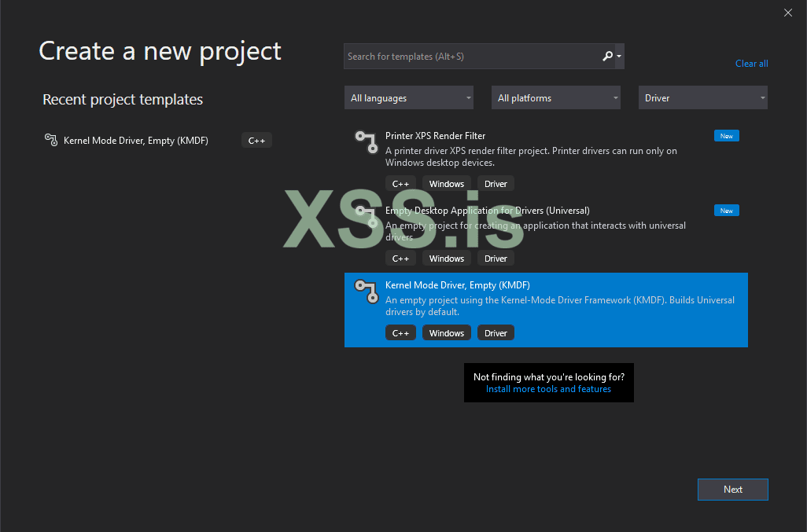Click the New badge on Empty Desktop Application
The width and height of the screenshot is (807, 532).
point(727,211)
